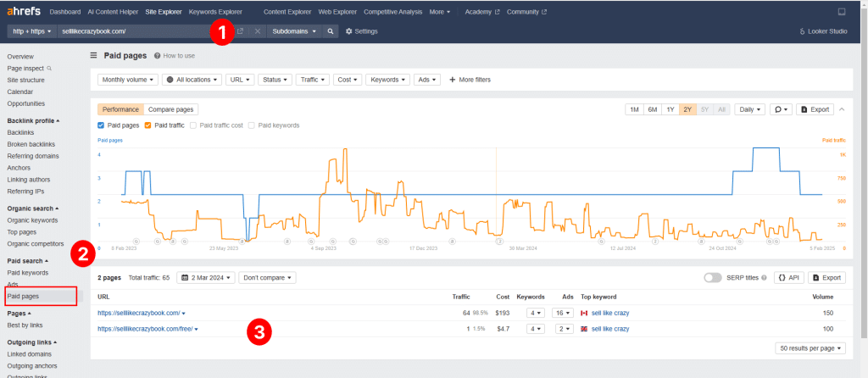Open the chart comments dropdown
Screen dimensions: 868x378
tap(781, 109)
